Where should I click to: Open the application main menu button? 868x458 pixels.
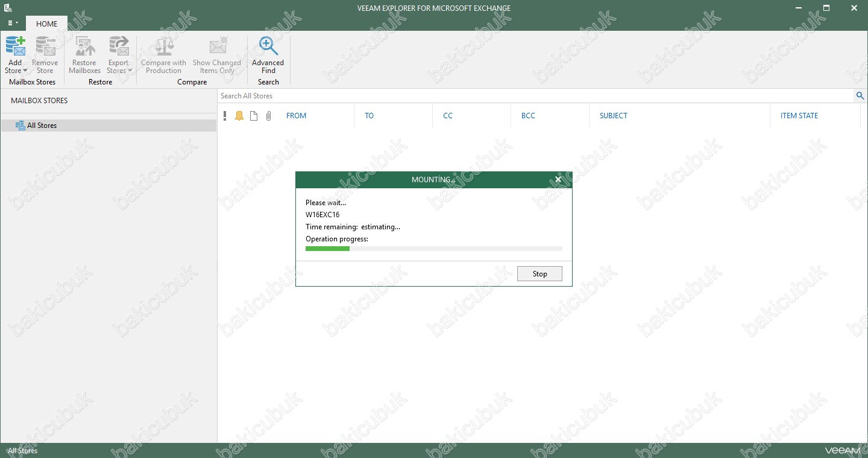(13, 24)
